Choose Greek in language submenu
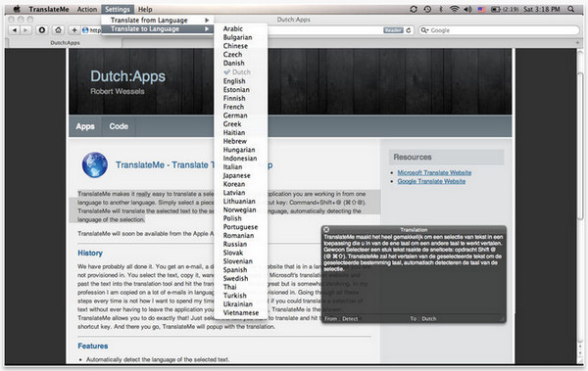 coord(240,124)
